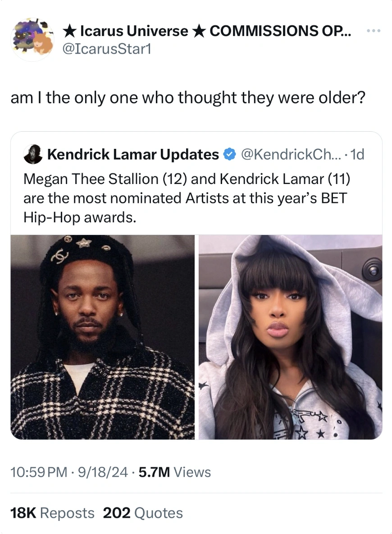Screen dimensions: 392x534
Task: Open the Kendrick Lamar Updates name
Action: click(x=133, y=154)
